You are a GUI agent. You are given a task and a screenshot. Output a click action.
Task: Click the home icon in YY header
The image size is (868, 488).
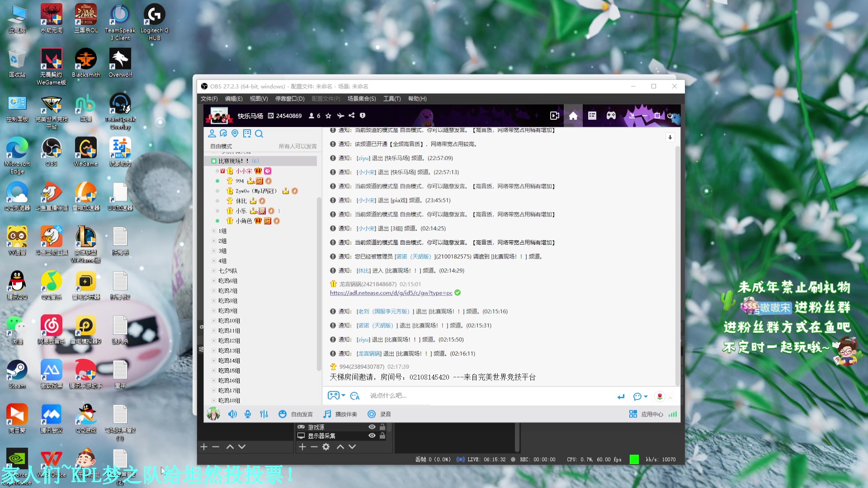click(x=573, y=116)
